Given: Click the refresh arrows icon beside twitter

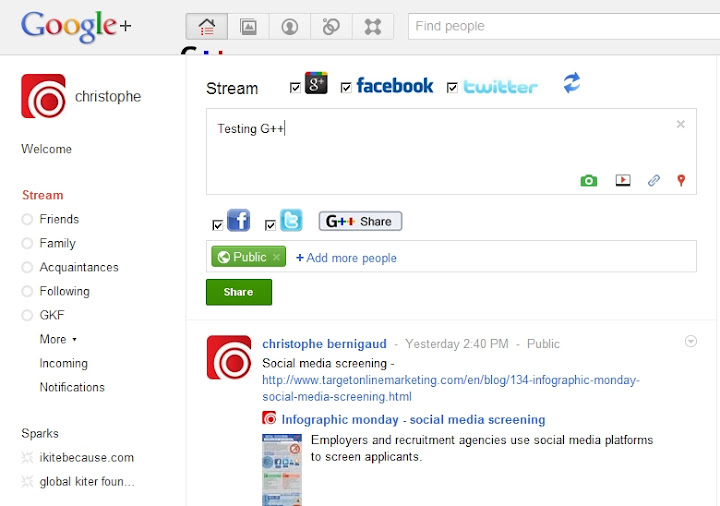Looking at the screenshot, I should 572,83.
